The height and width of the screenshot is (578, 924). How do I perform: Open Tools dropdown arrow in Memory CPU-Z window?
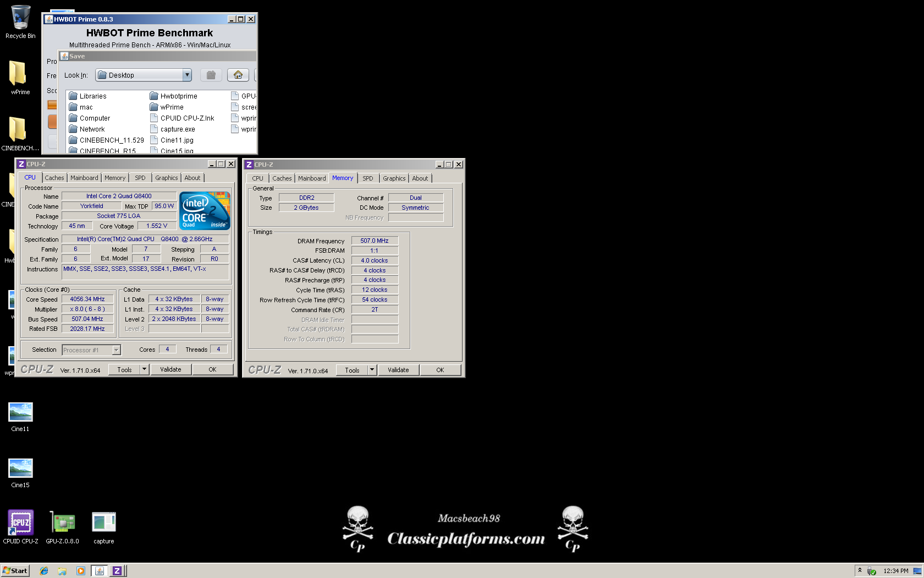click(372, 370)
